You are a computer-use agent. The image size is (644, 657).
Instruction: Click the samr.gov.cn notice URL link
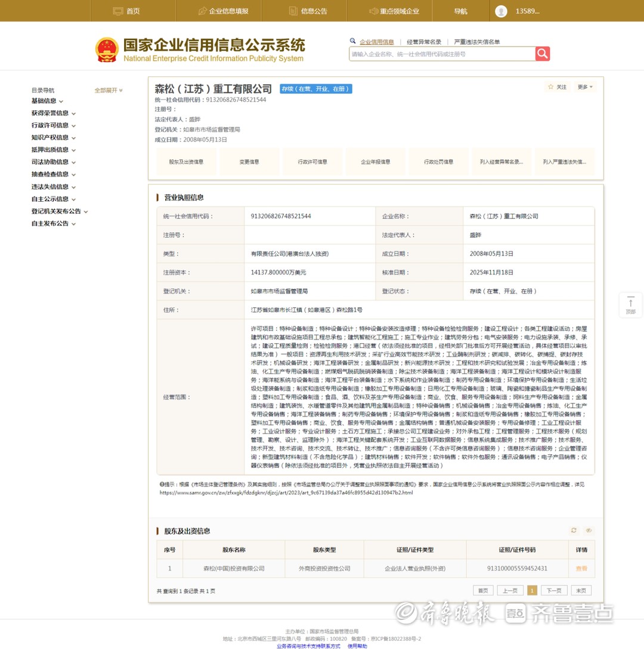[286, 493]
